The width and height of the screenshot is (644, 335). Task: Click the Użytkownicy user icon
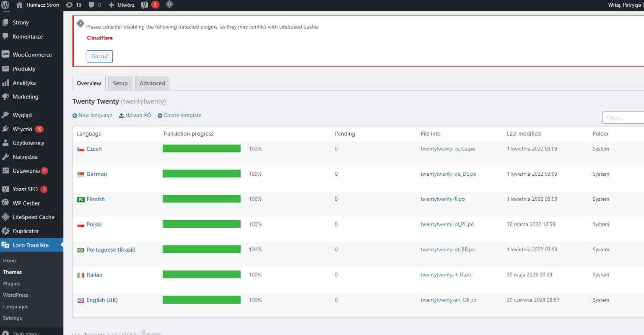coord(5,143)
